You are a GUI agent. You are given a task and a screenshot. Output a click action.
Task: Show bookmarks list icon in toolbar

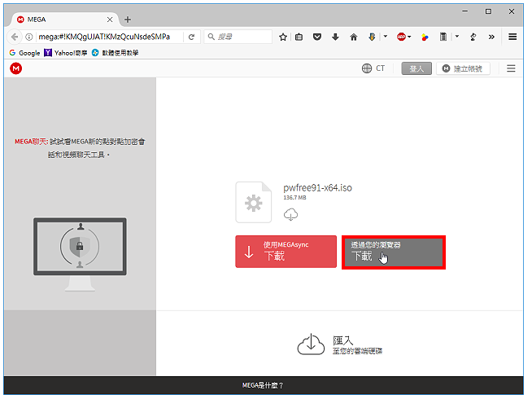[299, 37]
